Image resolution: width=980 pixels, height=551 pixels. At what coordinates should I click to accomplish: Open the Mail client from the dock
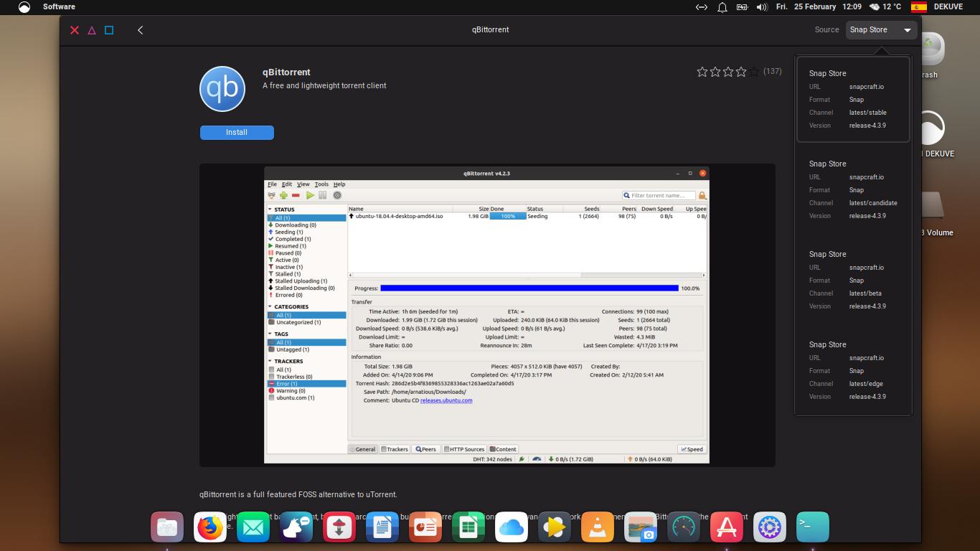pyautogui.click(x=253, y=528)
